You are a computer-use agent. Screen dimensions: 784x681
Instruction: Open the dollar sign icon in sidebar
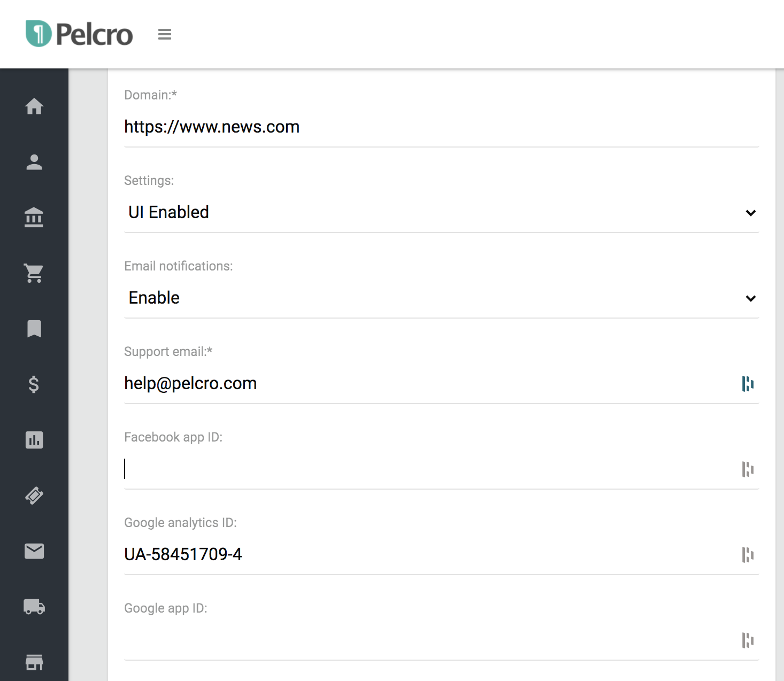[34, 384]
